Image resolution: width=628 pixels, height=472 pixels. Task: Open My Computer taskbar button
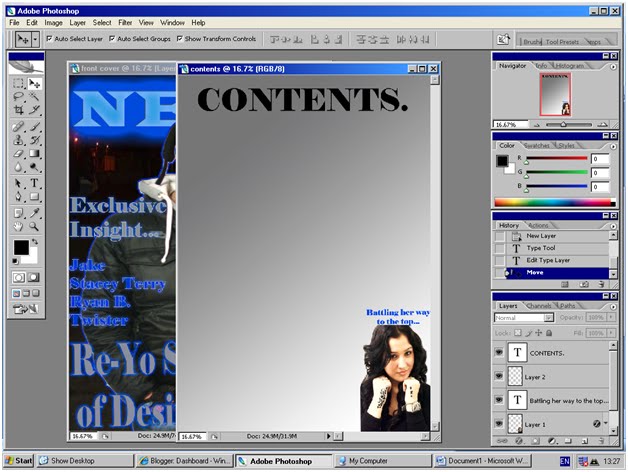click(382, 461)
